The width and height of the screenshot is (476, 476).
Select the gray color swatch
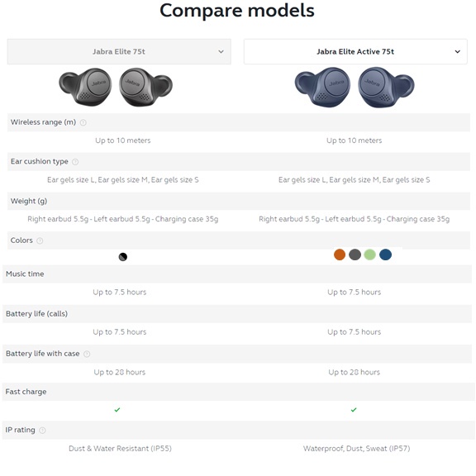pyautogui.click(x=355, y=255)
